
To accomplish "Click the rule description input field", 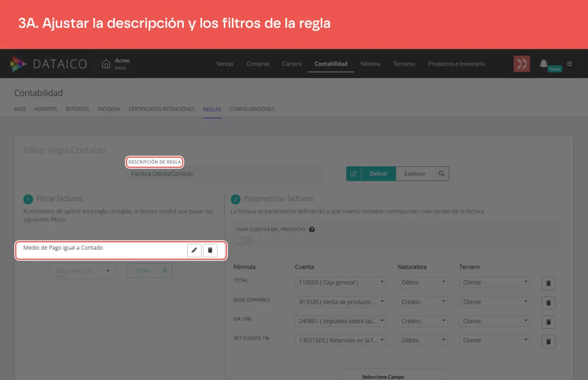I will (x=225, y=174).
